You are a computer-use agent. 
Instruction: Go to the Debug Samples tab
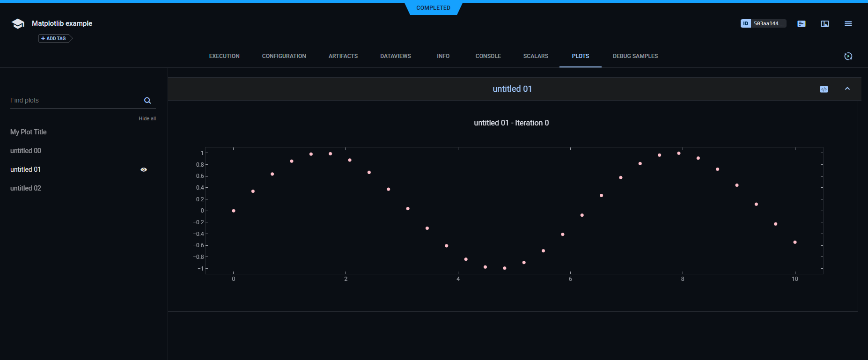coord(635,56)
